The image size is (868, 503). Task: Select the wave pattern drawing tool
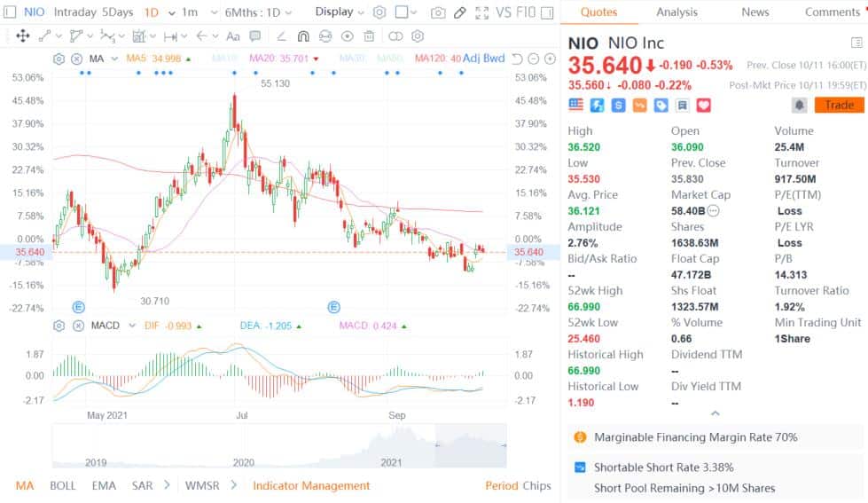point(107,36)
